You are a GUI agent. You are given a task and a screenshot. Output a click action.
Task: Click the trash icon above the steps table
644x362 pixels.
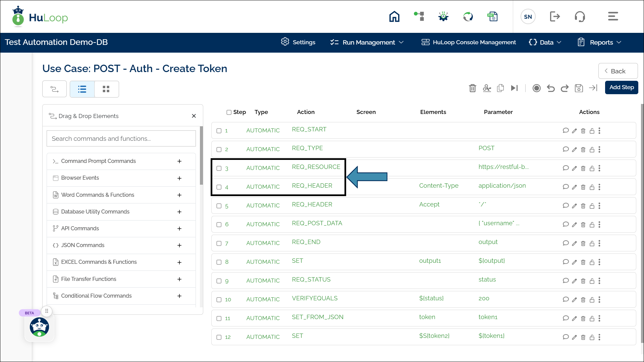472,88
